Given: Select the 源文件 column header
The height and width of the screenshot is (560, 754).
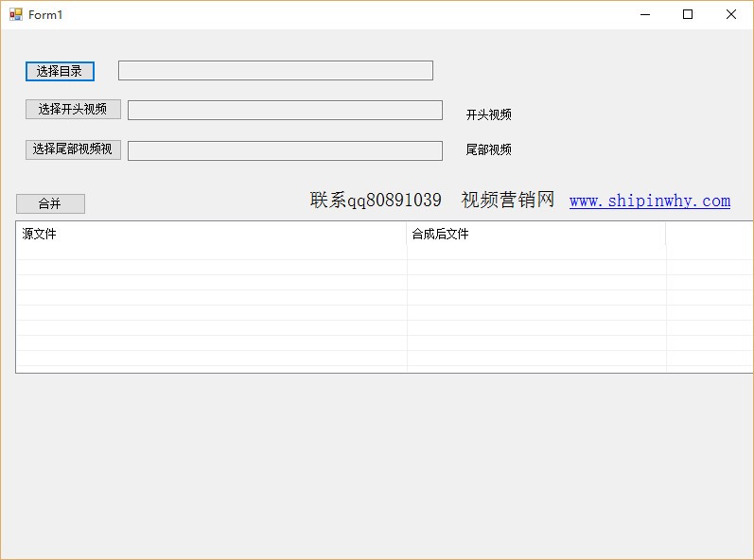Looking at the screenshot, I should (212, 234).
